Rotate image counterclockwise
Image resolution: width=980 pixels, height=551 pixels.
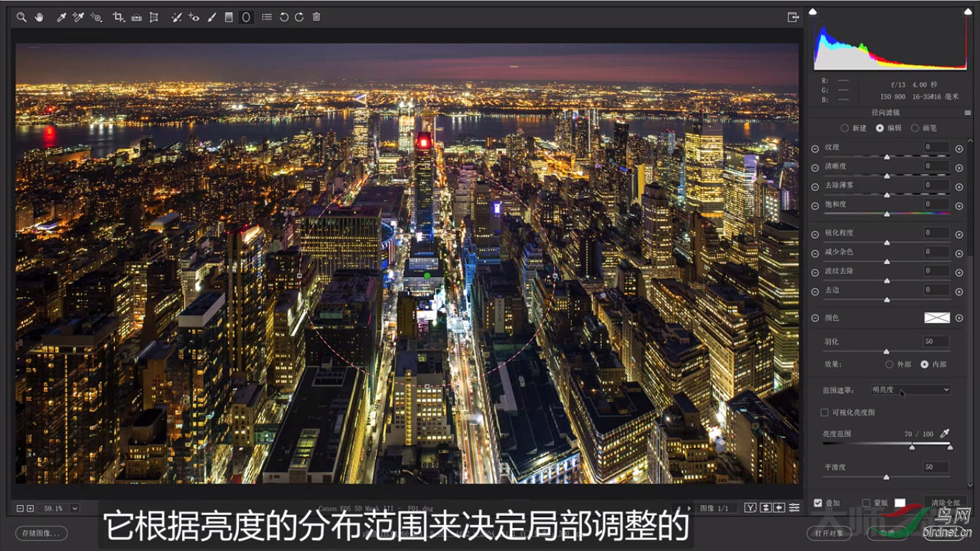coord(284,17)
